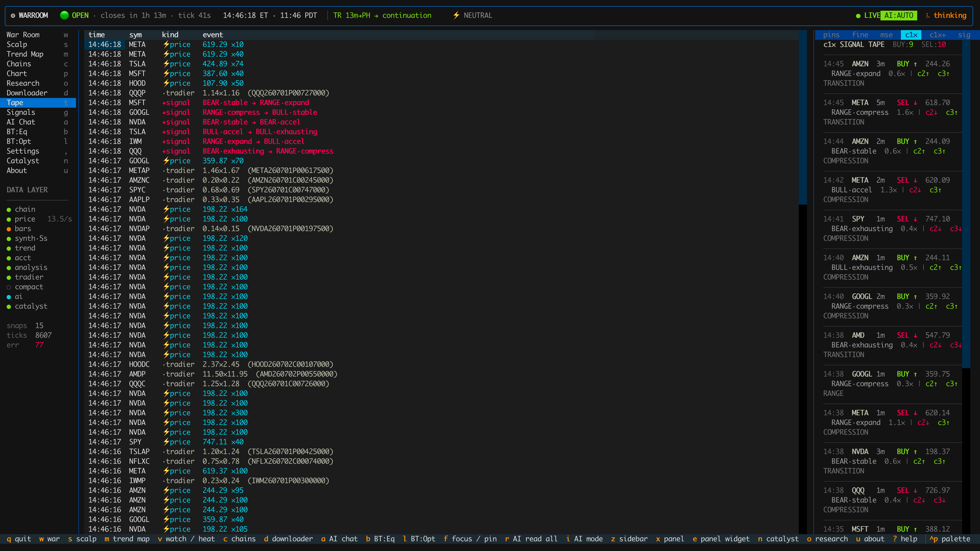The width and height of the screenshot is (980, 551).
Task: Click the hollow compact status dot
Action: [9, 287]
